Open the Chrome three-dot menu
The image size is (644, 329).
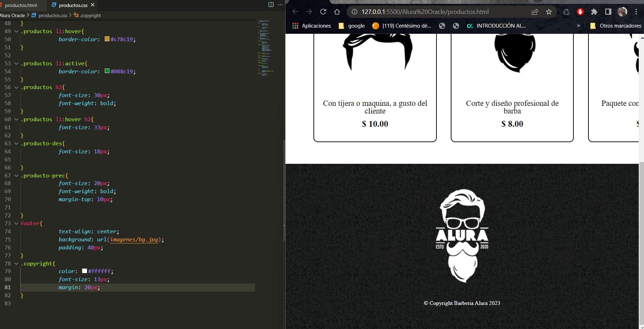point(636,12)
